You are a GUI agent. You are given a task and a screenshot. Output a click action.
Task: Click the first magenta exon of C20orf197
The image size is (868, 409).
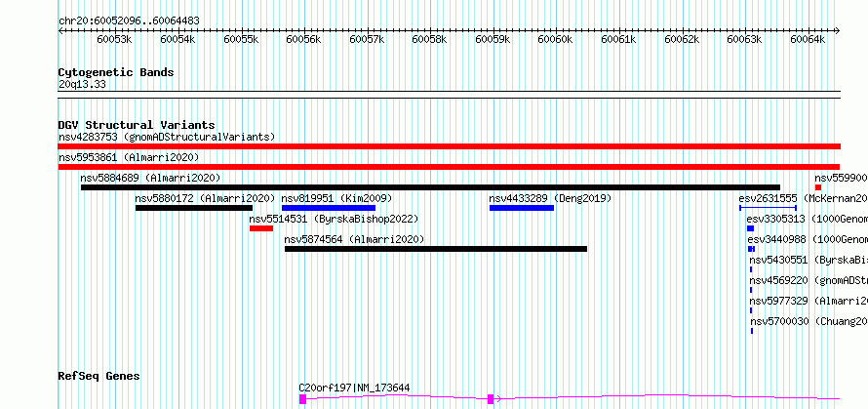point(302,399)
